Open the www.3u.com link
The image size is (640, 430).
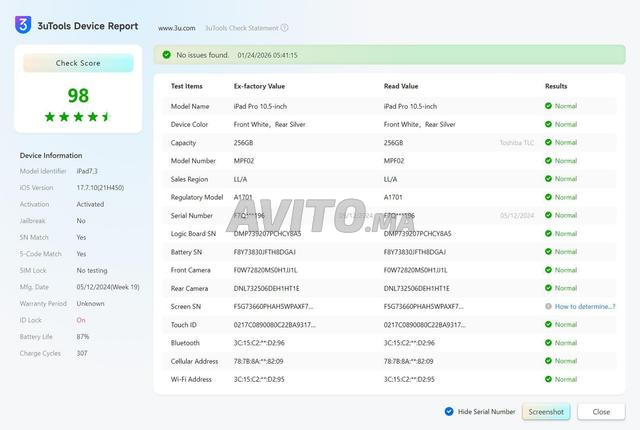click(x=176, y=28)
